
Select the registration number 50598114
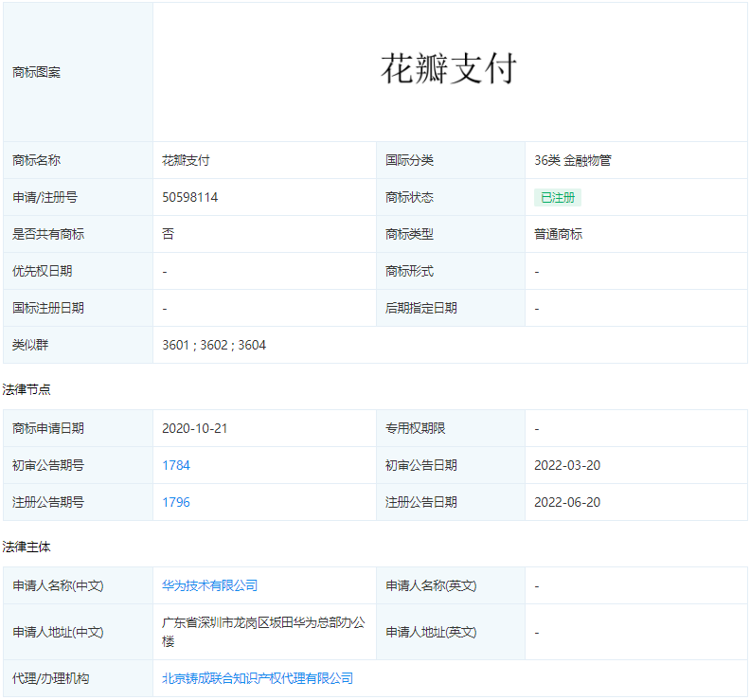pyautogui.click(x=190, y=197)
